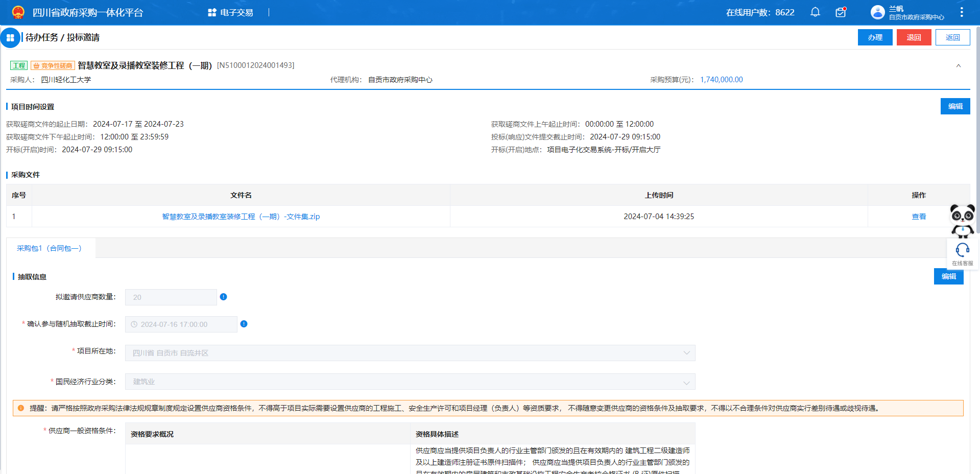
Task: Click the upload time 2024-07-04 14:39:25
Action: pyautogui.click(x=659, y=217)
